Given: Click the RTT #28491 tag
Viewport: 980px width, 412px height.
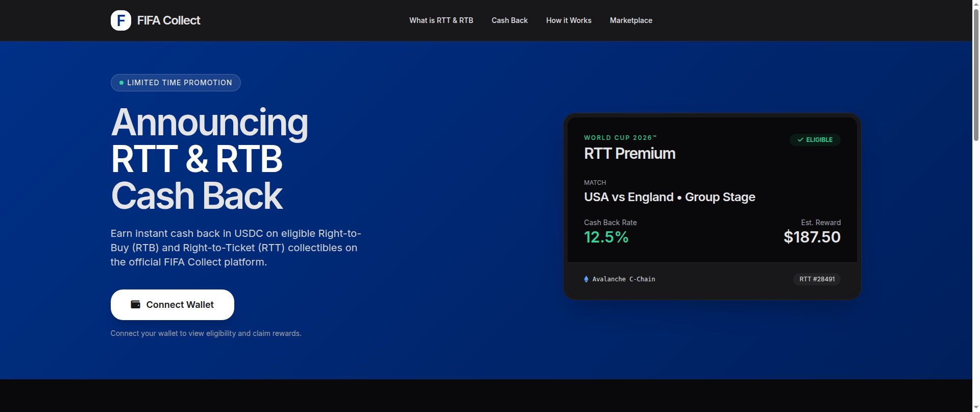Looking at the screenshot, I should click(x=817, y=279).
